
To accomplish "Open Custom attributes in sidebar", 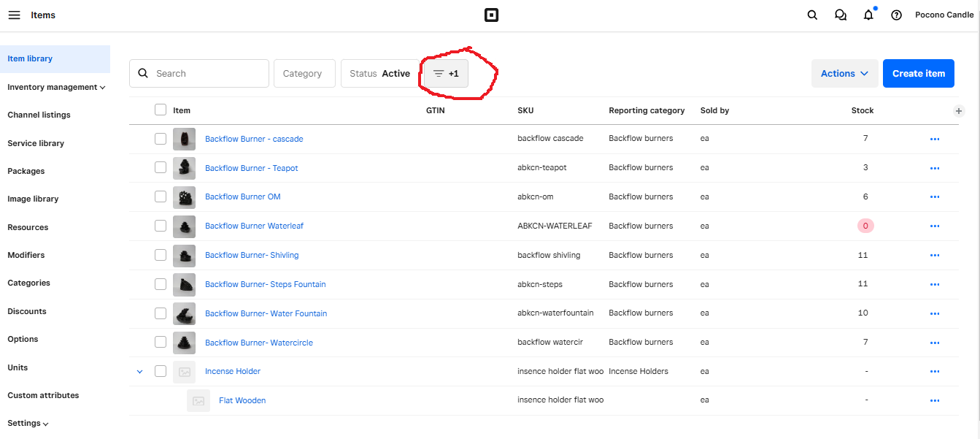I will click(x=43, y=395).
